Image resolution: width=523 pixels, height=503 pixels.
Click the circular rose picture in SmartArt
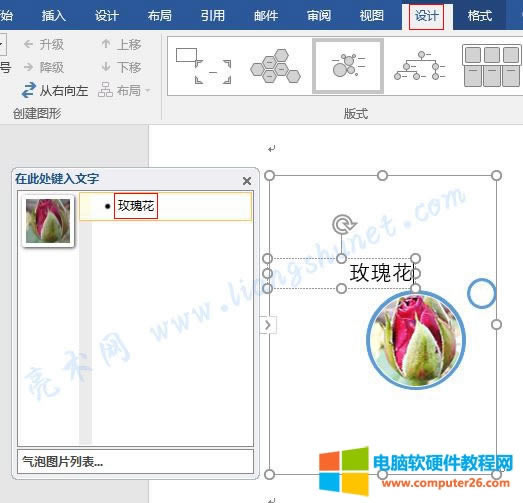tap(416, 340)
